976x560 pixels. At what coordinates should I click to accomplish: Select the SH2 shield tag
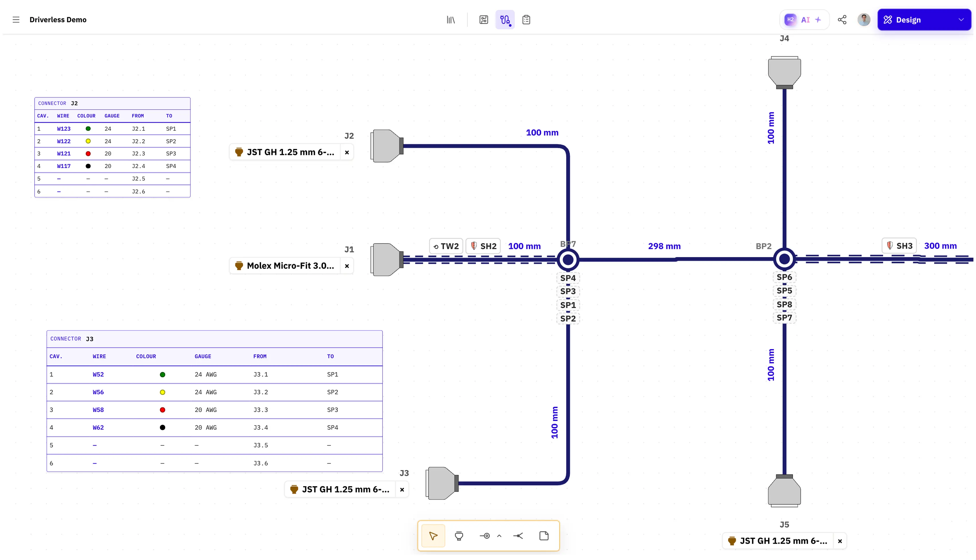483,246
